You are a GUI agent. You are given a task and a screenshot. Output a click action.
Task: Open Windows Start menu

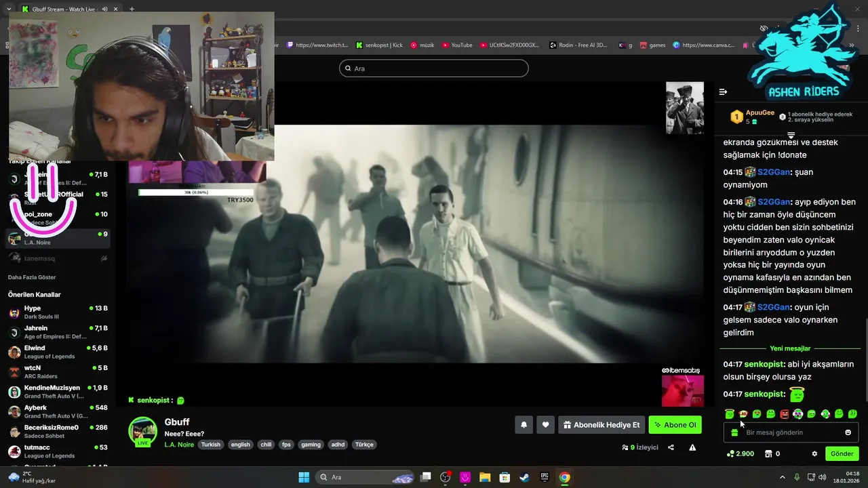[304, 477]
